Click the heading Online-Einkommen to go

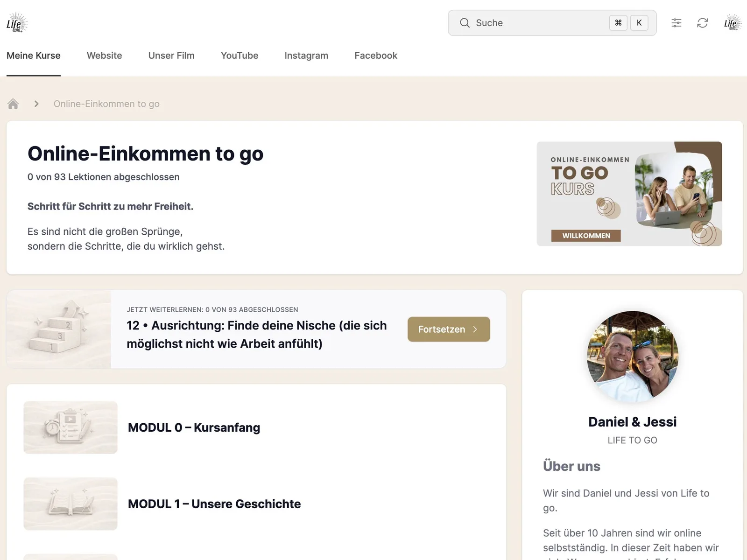[x=146, y=154]
